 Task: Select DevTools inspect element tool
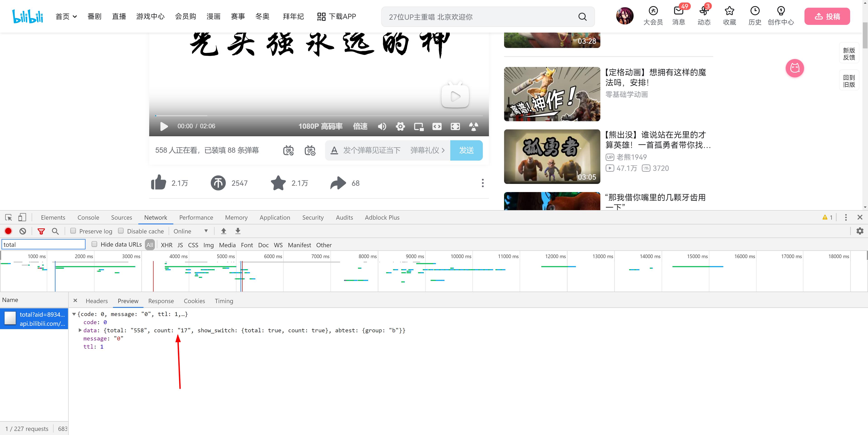pyautogui.click(x=8, y=218)
